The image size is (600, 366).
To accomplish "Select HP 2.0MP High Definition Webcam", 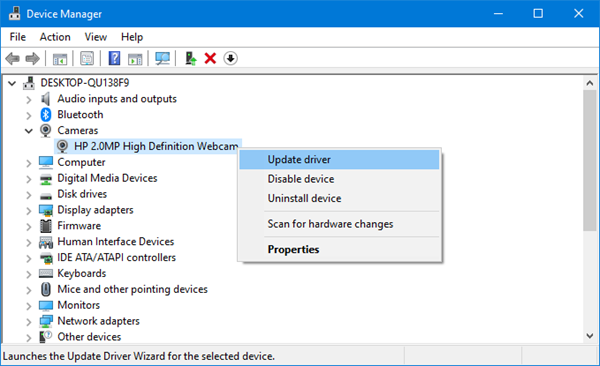I will (x=156, y=146).
